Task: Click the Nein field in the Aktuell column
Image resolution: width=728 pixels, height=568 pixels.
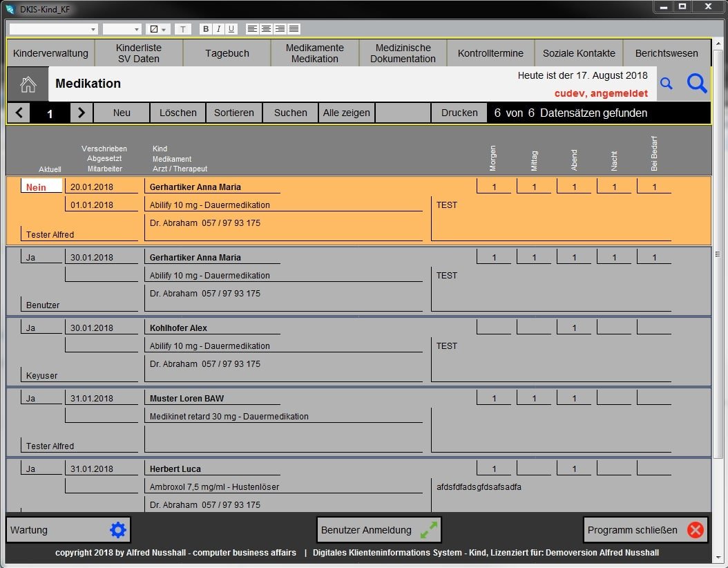Action: click(x=41, y=187)
